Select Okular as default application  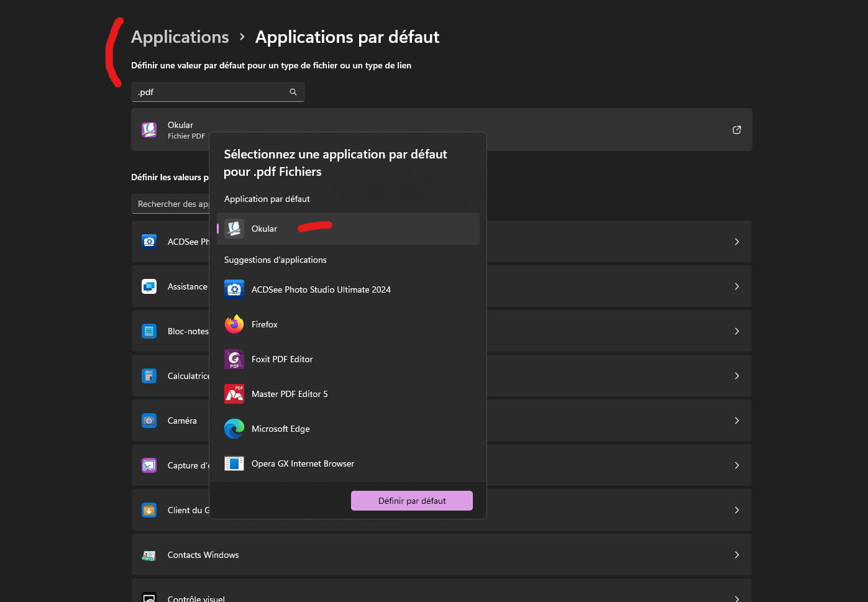[x=348, y=229]
